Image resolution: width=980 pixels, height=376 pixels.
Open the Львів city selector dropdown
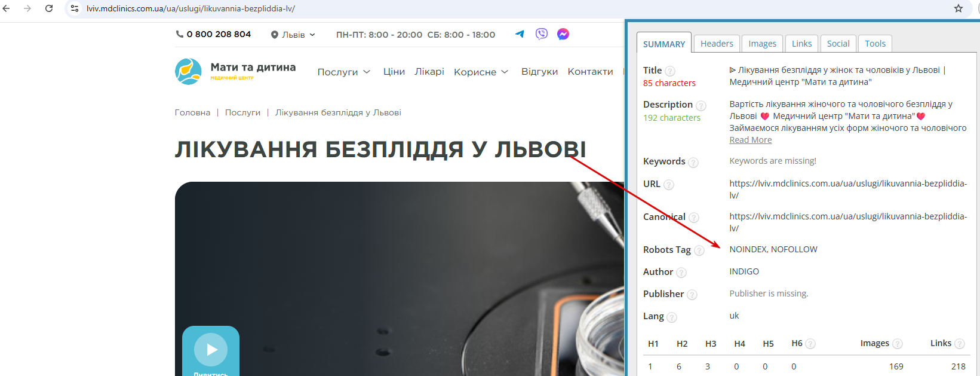pyautogui.click(x=293, y=35)
